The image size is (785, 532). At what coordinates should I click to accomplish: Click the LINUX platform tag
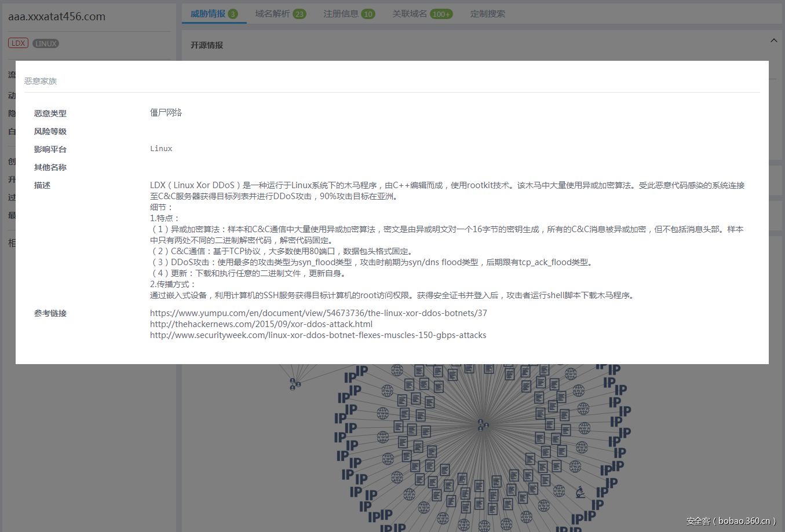pyautogui.click(x=46, y=42)
